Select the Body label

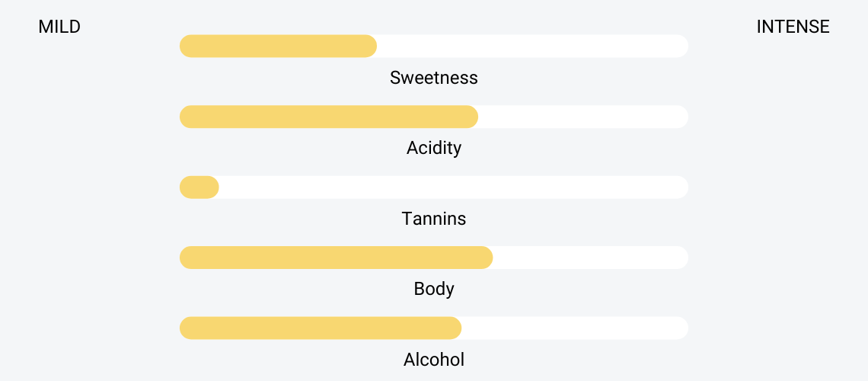pyautogui.click(x=433, y=290)
